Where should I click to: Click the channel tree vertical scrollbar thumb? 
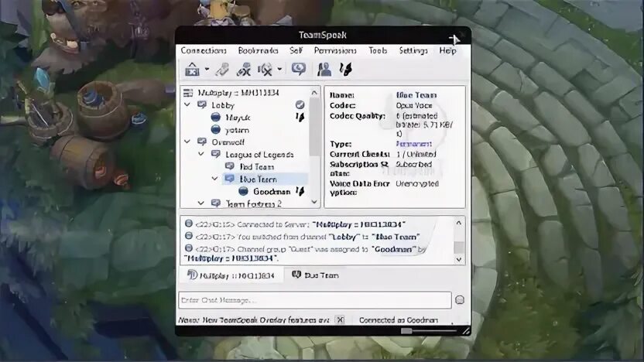pyautogui.click(x=314, y=127)
